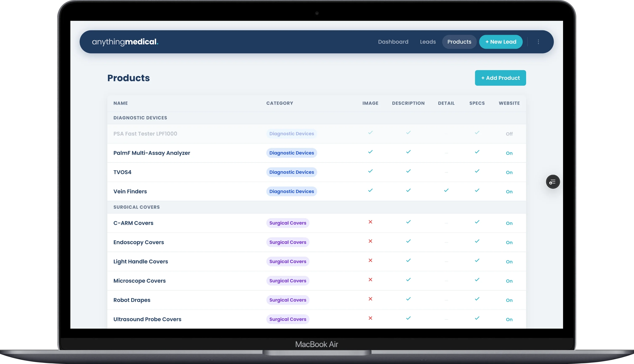The image size is (634, 364).
Task: Click Diagnostic Devices tag in TVOS4 row
Action: (x=291, y=172)
